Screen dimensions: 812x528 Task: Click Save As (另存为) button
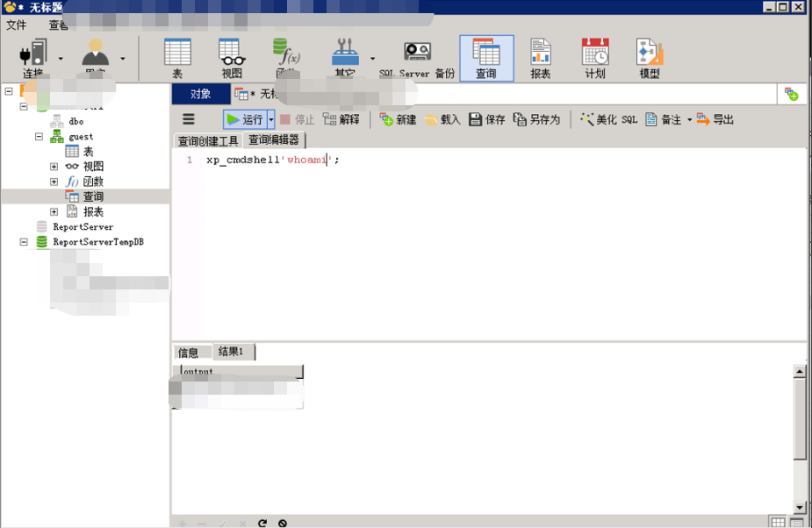pyautogui.click(x=536, y=119)
